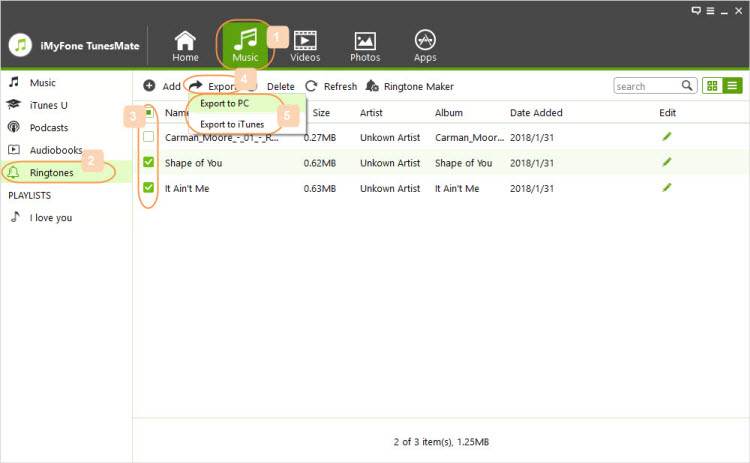The height and width of the screenshot is (463, 750).
Task: Click 2018/1/31 date in It Ain't Me row
Action: [x=532, y=188]
